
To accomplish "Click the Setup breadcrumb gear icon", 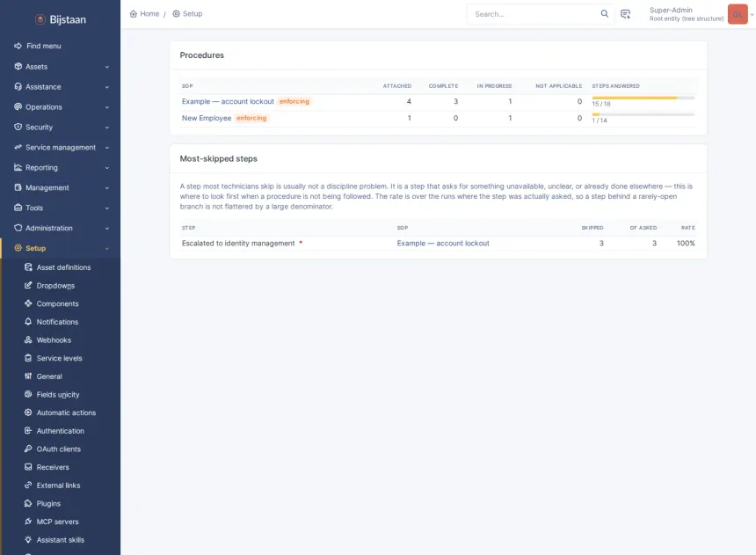I will (x=177, y=14).
